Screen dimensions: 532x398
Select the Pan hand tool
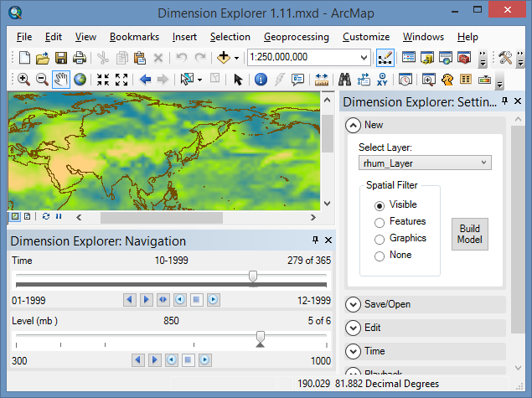(61, 80)
